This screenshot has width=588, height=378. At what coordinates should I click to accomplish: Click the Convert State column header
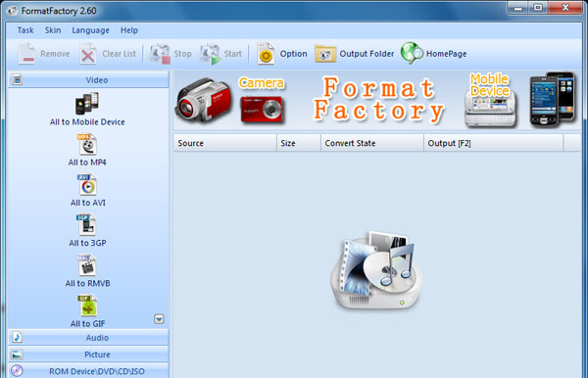[x=372, y=143]
